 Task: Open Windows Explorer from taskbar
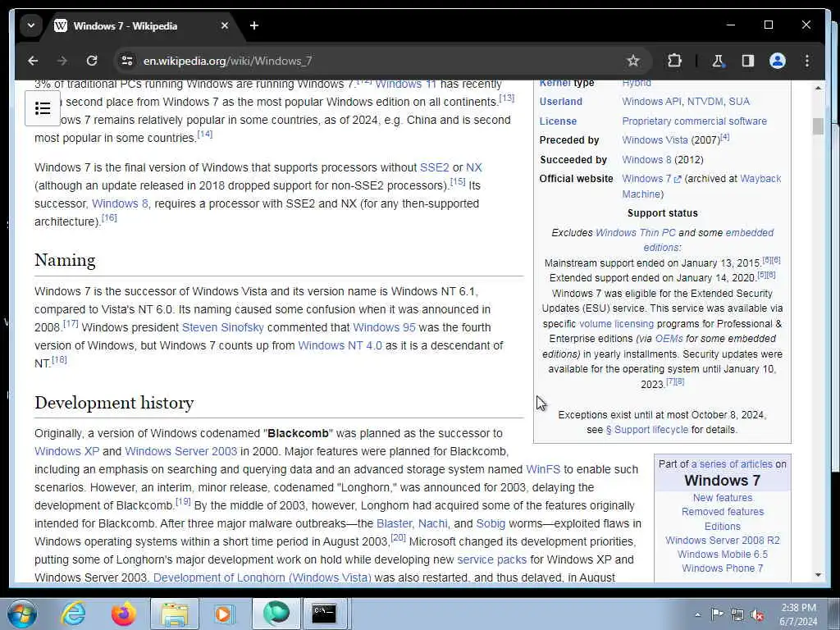(x=175, y=614)
